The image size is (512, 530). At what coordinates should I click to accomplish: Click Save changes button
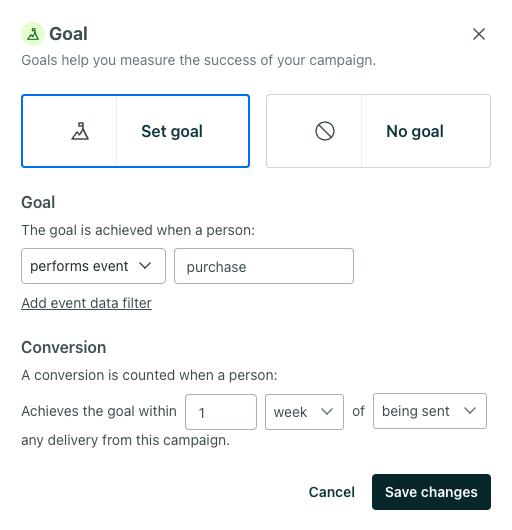431,492
